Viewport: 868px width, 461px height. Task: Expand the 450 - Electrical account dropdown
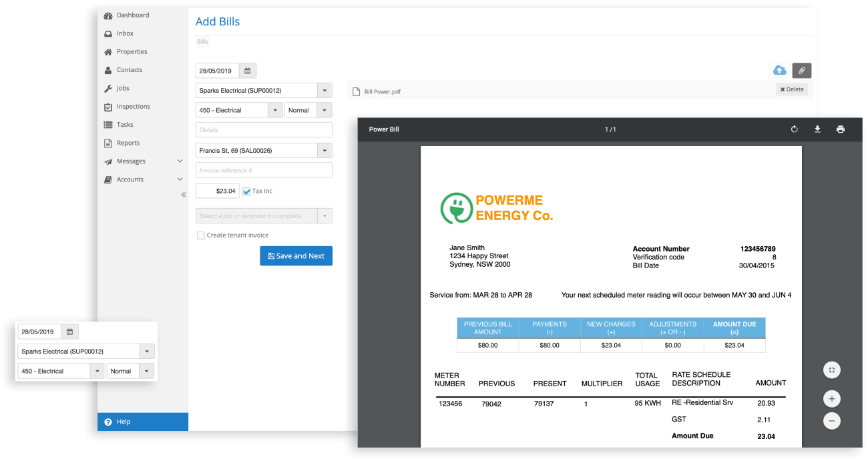[275, 110]
